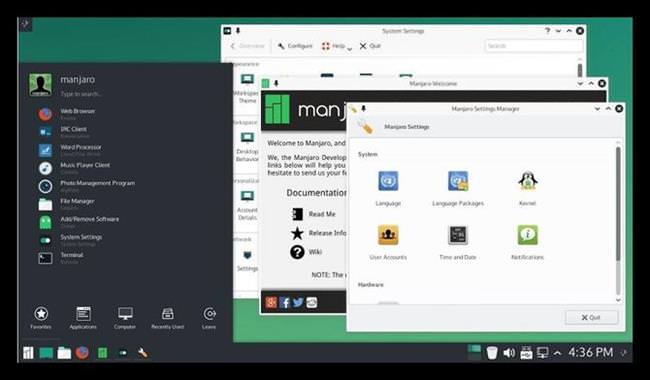
Task: Click the System Settings search field
Action: (534, 46)
